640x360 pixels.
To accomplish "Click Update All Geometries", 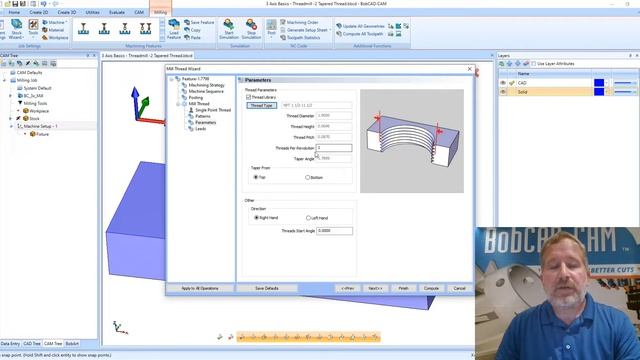I will (x=360, y=26).
